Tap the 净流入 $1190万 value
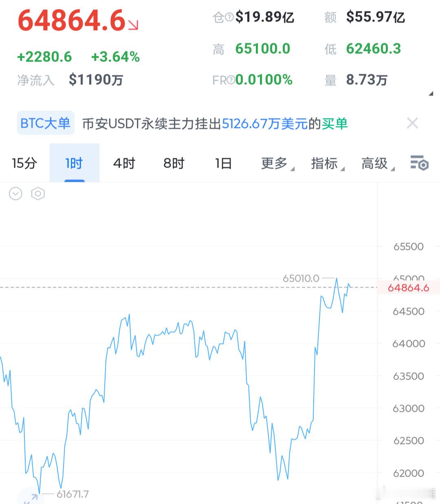The width and height of the screenshot is (440, 504). pos(96,80)
